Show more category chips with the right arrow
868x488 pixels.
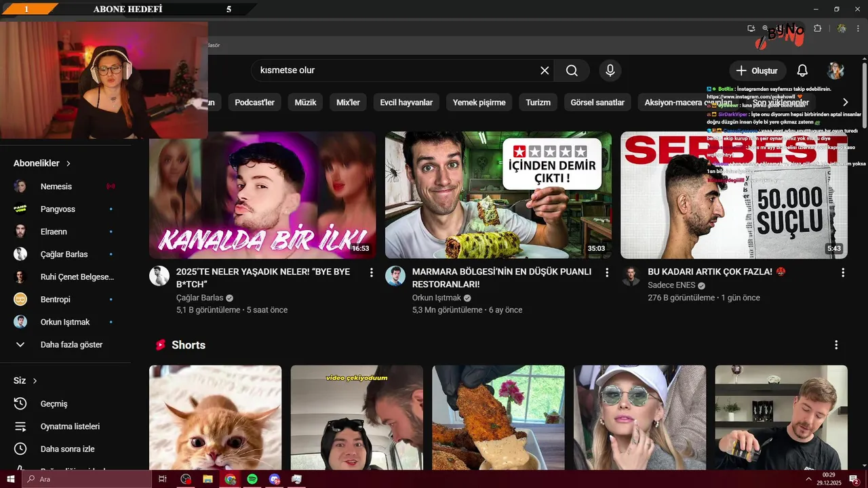845,102
